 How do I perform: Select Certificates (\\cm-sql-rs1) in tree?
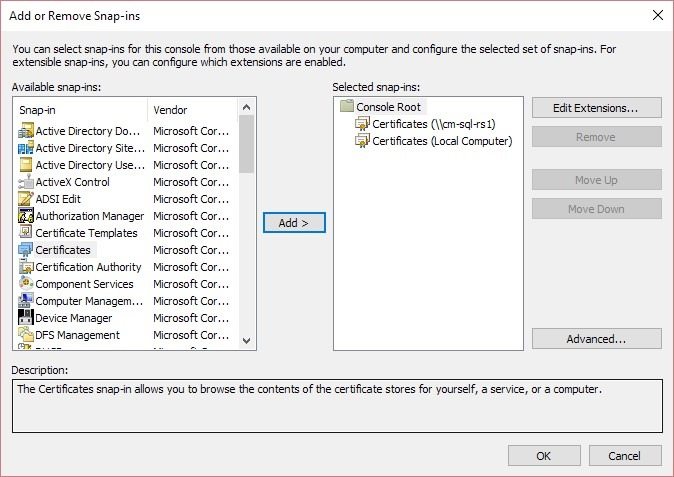(x=426, y=124)
